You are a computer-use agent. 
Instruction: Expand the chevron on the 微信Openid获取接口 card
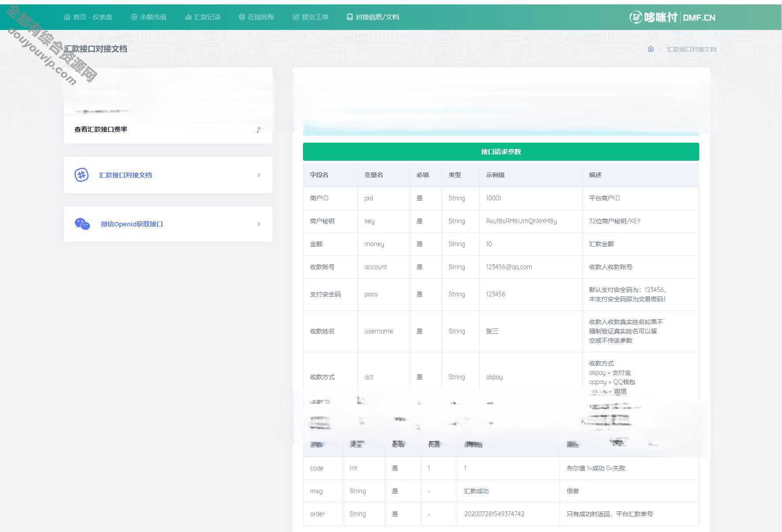(258, 224)
